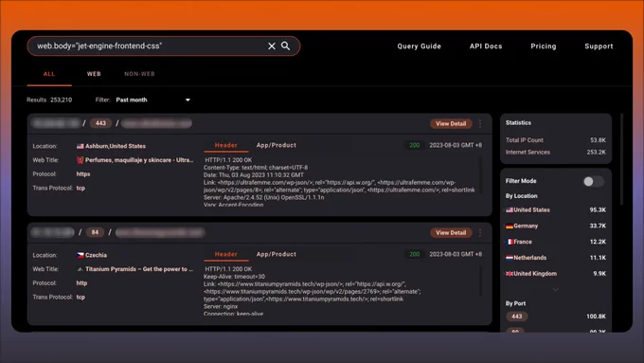Click the 100.8K count for port 443
The width and height of the screenshot is (644, 363).
tap(596, 317)
